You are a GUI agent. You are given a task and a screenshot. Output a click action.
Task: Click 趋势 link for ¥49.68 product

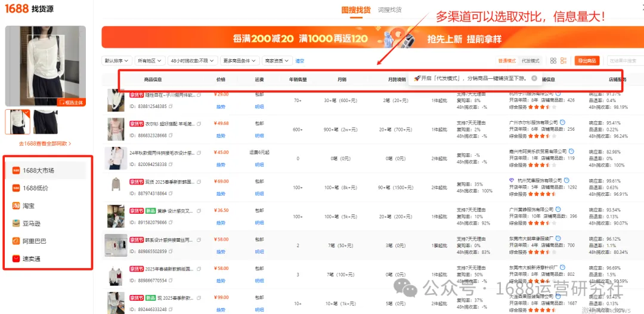221,136
